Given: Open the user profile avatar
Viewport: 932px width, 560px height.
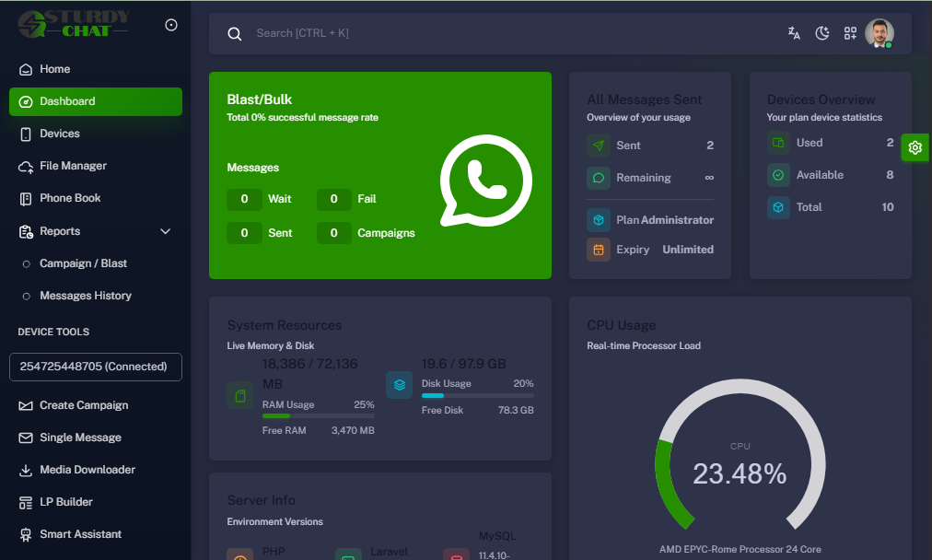Looking at the screenshot, I should pyautogui.click(x=880, y=33).
